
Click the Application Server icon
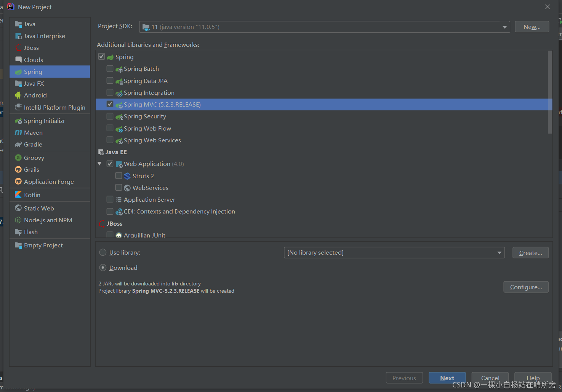click(119, 199)
